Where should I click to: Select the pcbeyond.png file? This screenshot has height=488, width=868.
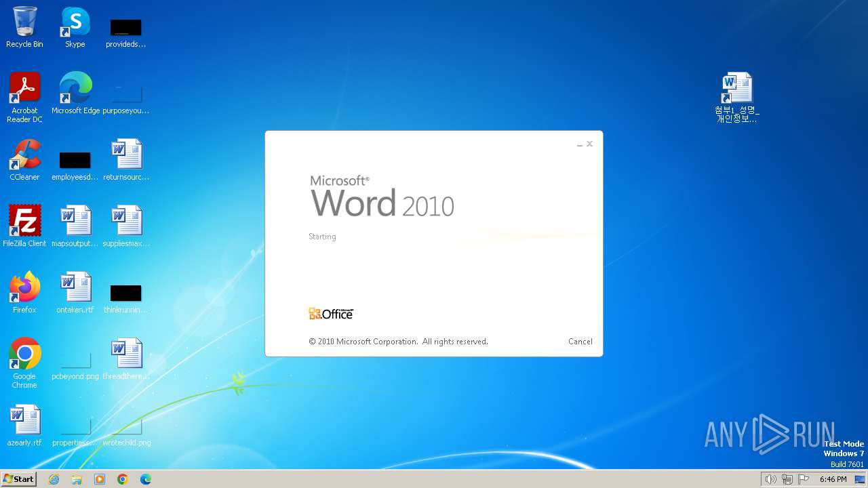point(75,366)
